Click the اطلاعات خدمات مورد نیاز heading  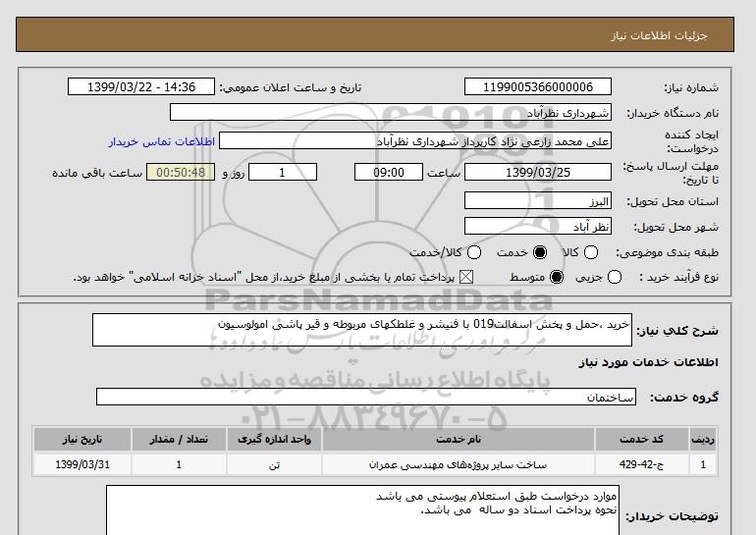(x=648, y=362)
